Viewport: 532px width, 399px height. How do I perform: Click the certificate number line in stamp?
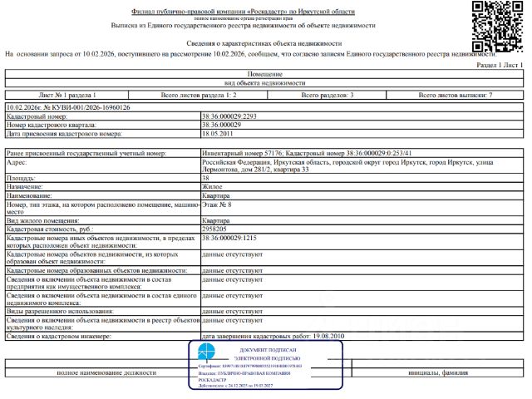click(x=250, y=366)
